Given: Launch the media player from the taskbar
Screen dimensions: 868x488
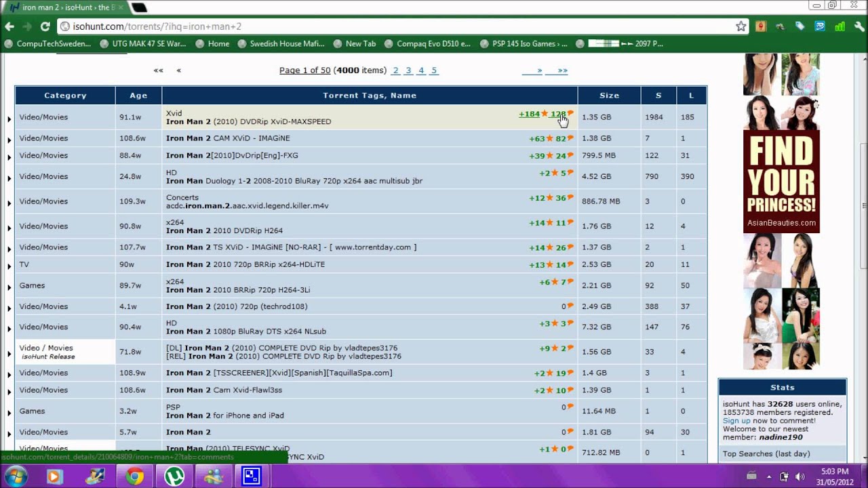Looking at the screenshot, I should pyautogui.click(x=55, y=476).
